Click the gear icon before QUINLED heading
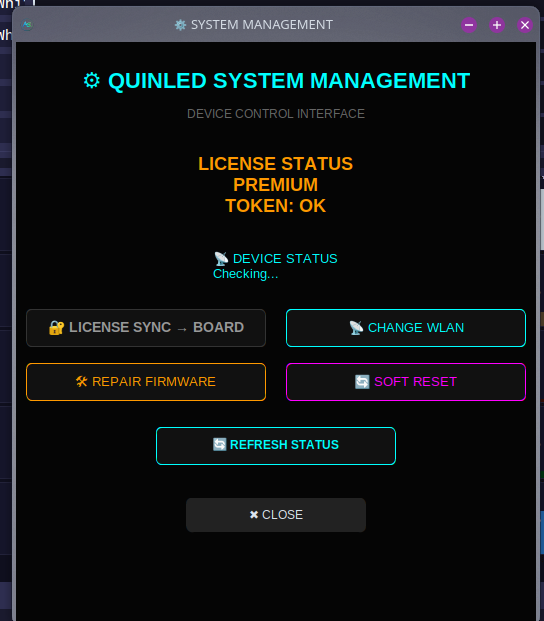 pyautogui.click(x=92, y=81)
